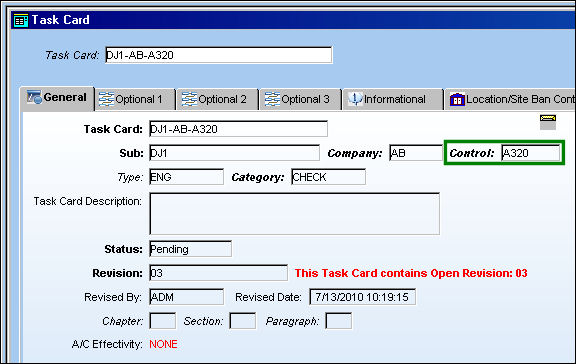
Task: Click the Revised By field with ADM
Action: coord(187,297)
